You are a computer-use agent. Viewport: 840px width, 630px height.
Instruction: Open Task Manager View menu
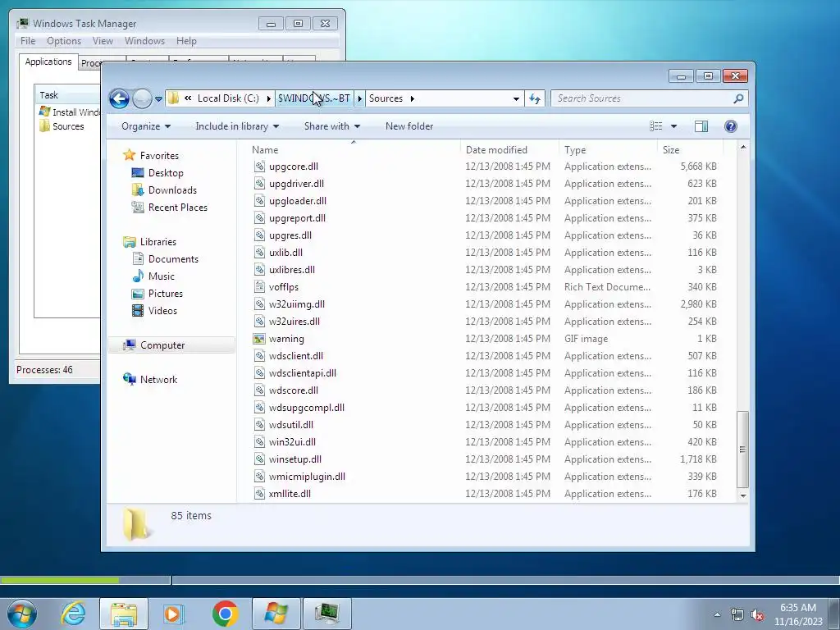tap(103, 41)
